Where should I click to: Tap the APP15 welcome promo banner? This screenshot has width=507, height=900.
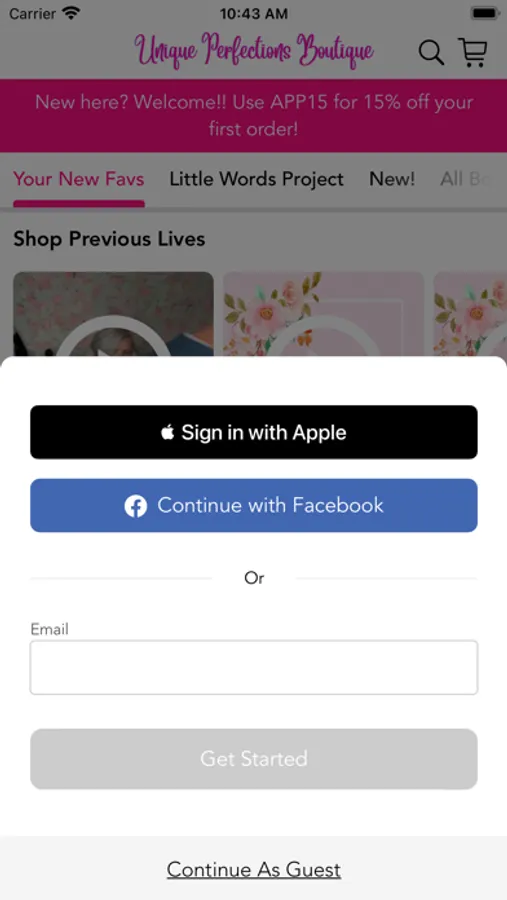pos(254,115)
